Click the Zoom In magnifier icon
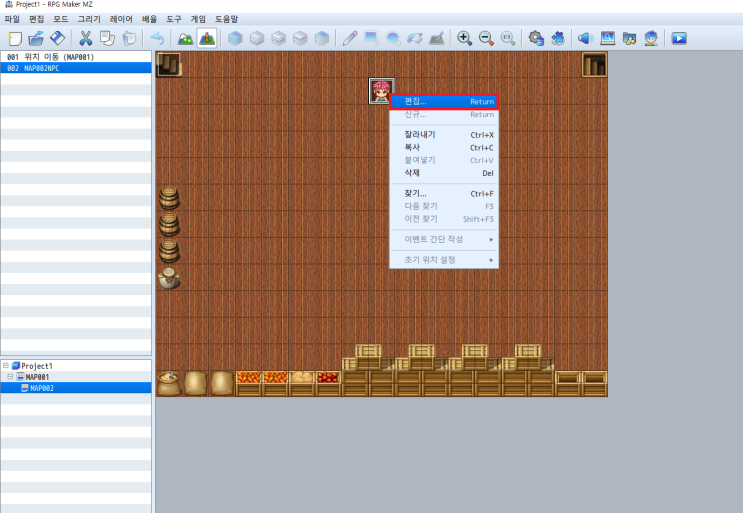 click(464, 38)
